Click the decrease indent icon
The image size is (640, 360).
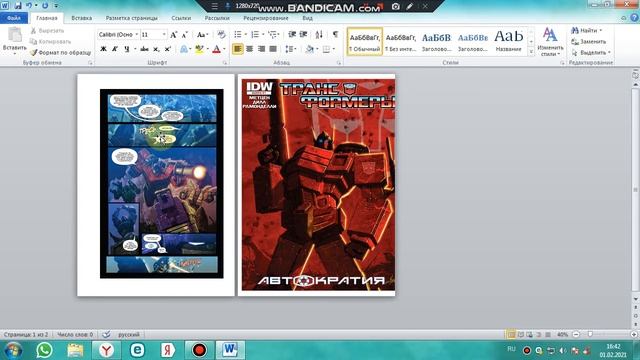click(x=292, y=35)
